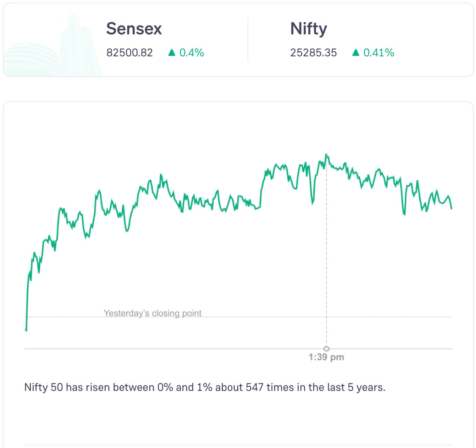476x448 pixels.
Task: Click the "Nifty 50 has risen" summary text
Action: click(x=205, y=387)
